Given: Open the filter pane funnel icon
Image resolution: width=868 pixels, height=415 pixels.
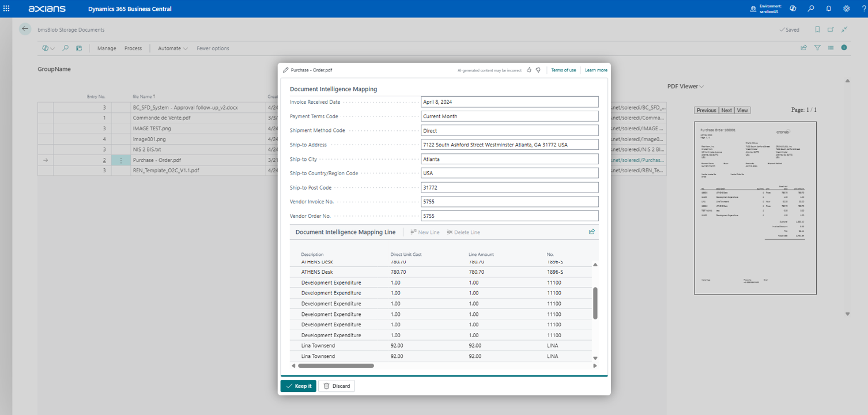Looking at the screenshot, I should [x=817, y=48].
